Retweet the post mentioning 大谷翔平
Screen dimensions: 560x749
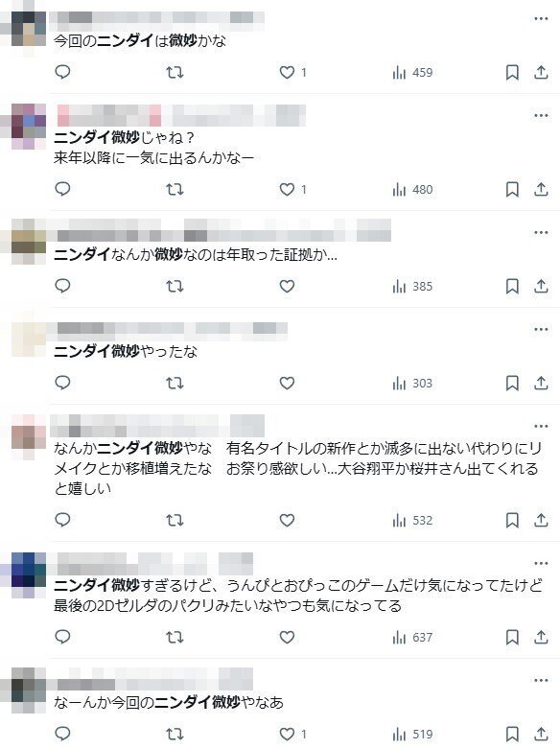(x=175, y=520)
